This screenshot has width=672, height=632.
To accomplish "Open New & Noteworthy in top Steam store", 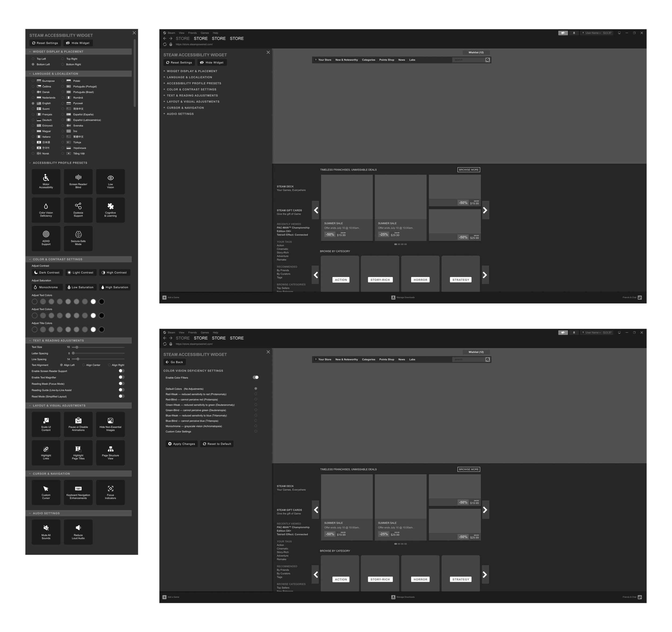I will (x=346, y=60).
